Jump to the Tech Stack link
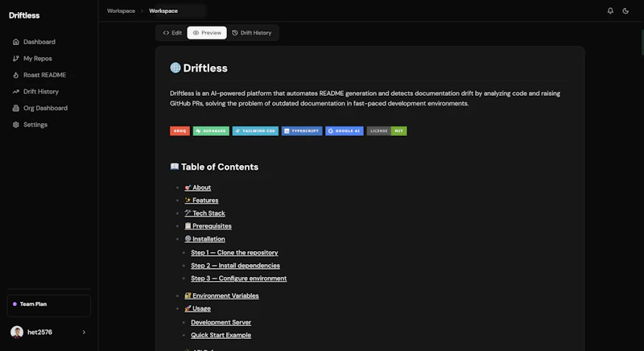644x351 pixels. (204, 213)
